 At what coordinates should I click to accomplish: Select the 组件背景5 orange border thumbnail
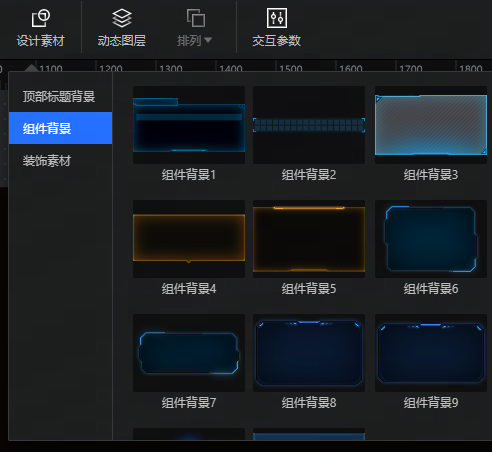tap(309, 239)
